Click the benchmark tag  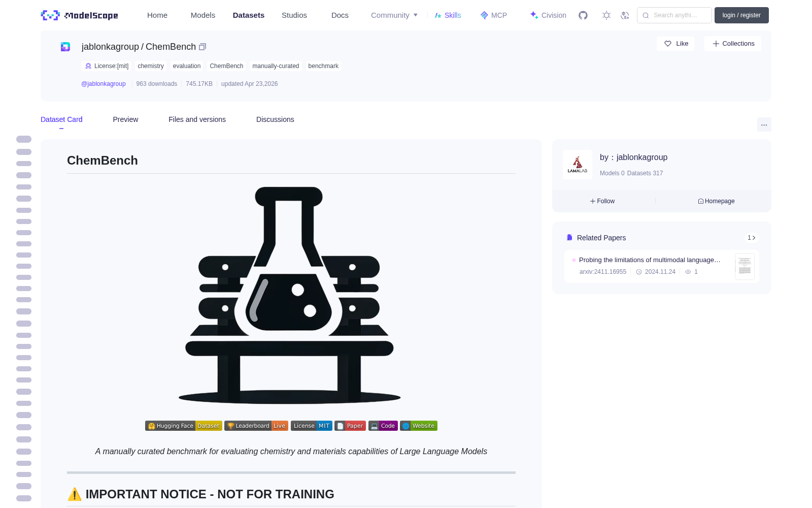coord(323,66)
